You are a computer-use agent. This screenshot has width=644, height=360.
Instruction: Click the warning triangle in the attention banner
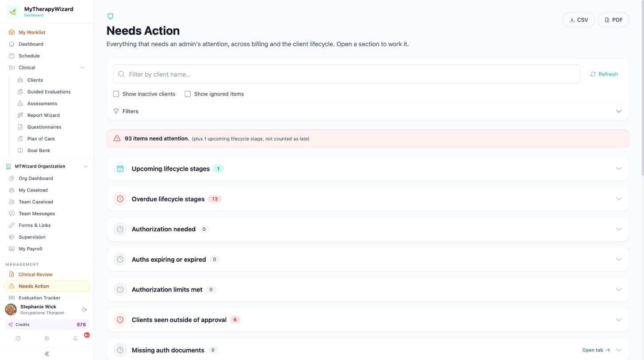tap(117, 138)
